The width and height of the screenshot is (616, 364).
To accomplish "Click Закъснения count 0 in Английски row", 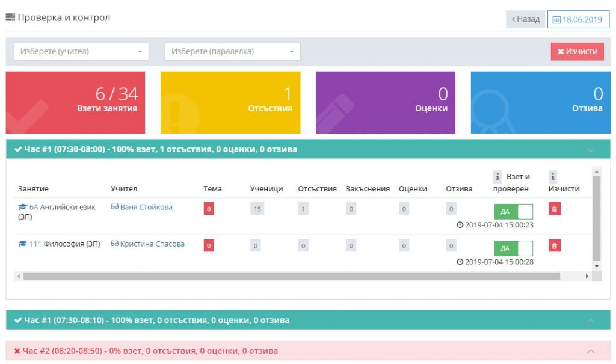I will 351,209.
